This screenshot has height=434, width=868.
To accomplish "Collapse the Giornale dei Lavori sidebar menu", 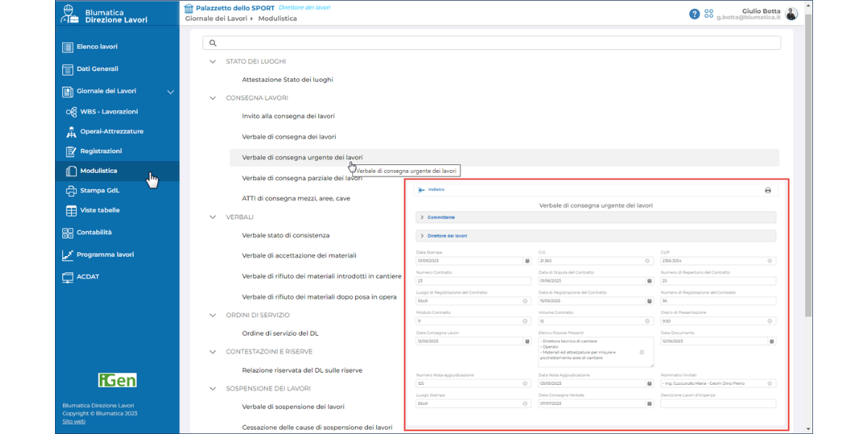I will pyautogui.click(x=171, y=92).
